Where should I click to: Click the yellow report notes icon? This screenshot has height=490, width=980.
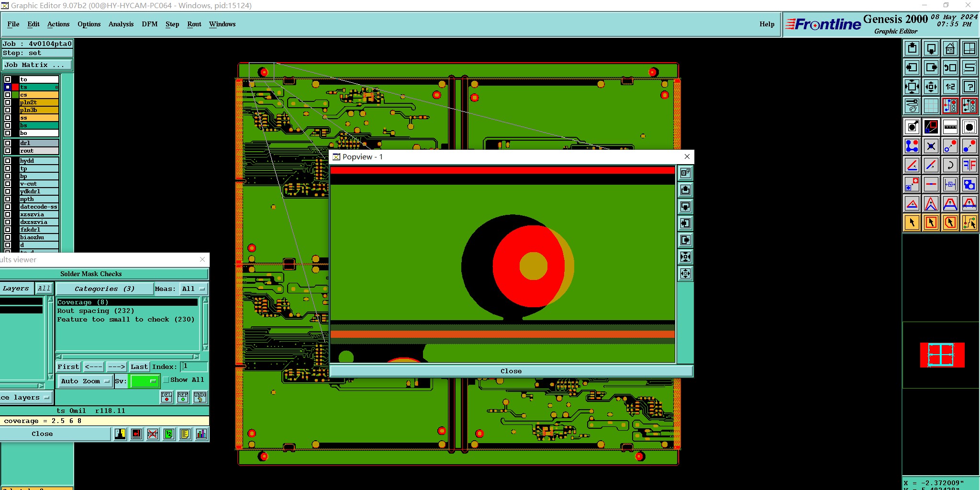185,434
